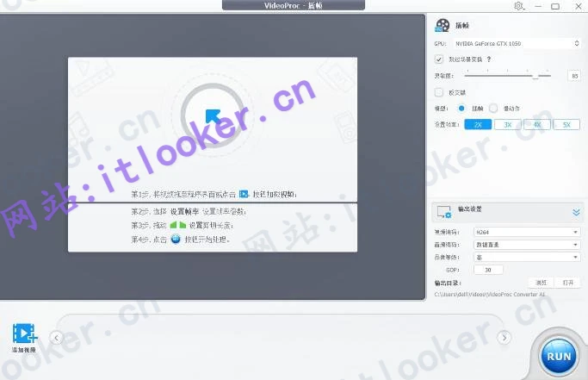Open the 音频编码 数据直通 dropdown
This screenshot has height=380, width=588.
click(x=527, y=245)
